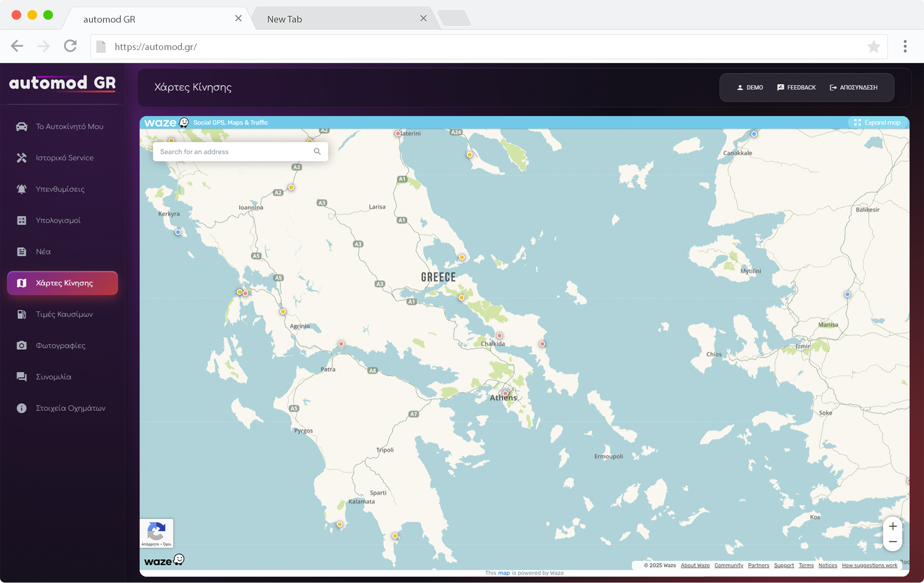Click the chat bubbles icon Συνομιλία
The height and width of the screenshot is (583, 924).
click(x=22, y=377)
